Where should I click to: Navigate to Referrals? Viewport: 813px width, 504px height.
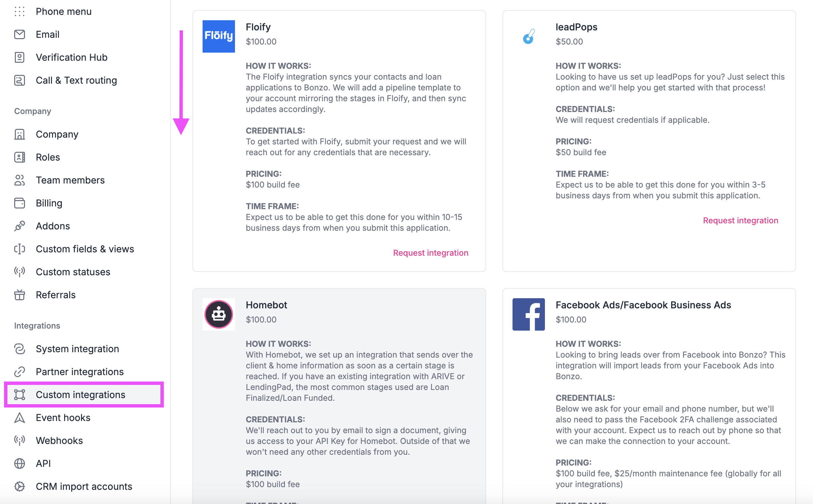55,295
